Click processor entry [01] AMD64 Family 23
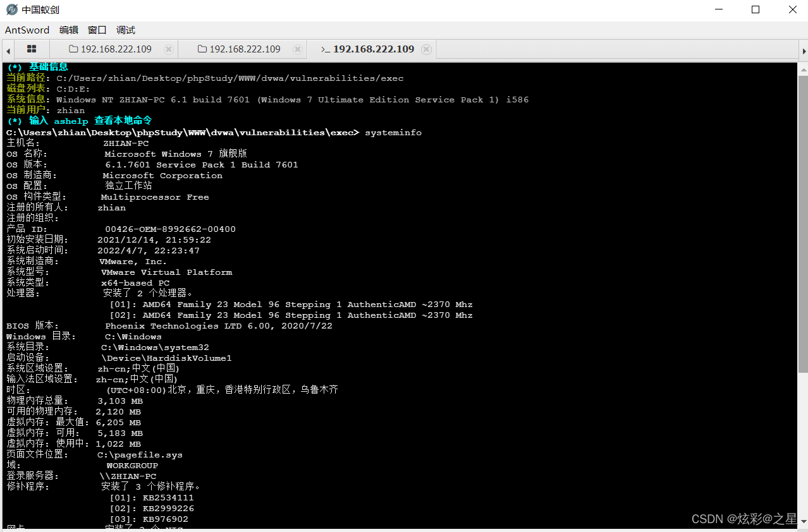This screenshot has width=808, height=532. click(291, 305)
